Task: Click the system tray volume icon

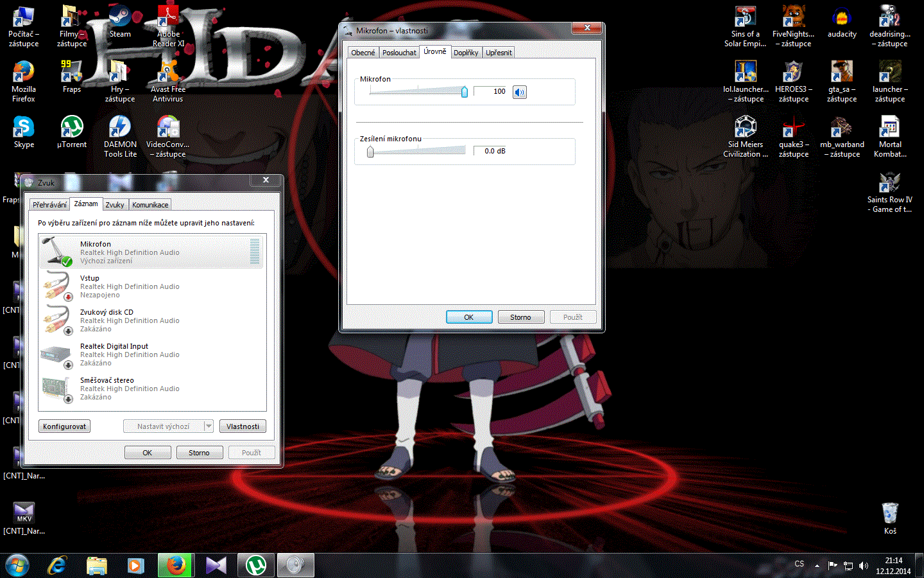Action: [x=863, y=566]
